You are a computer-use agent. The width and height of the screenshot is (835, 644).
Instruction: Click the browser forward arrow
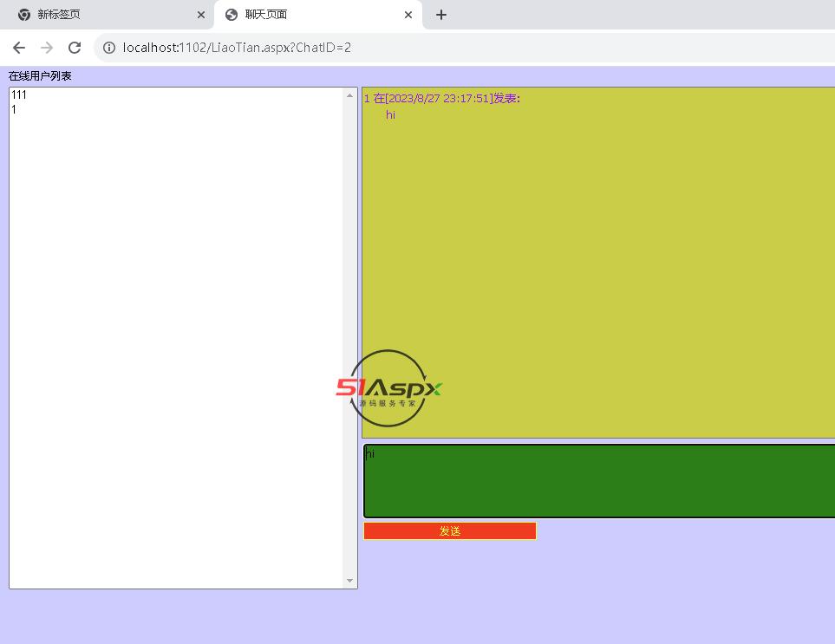point(47,48)
